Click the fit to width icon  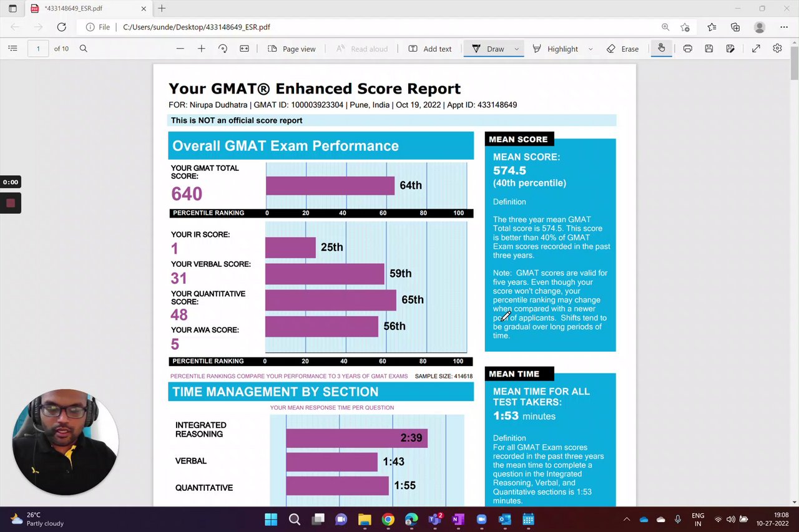244,49
